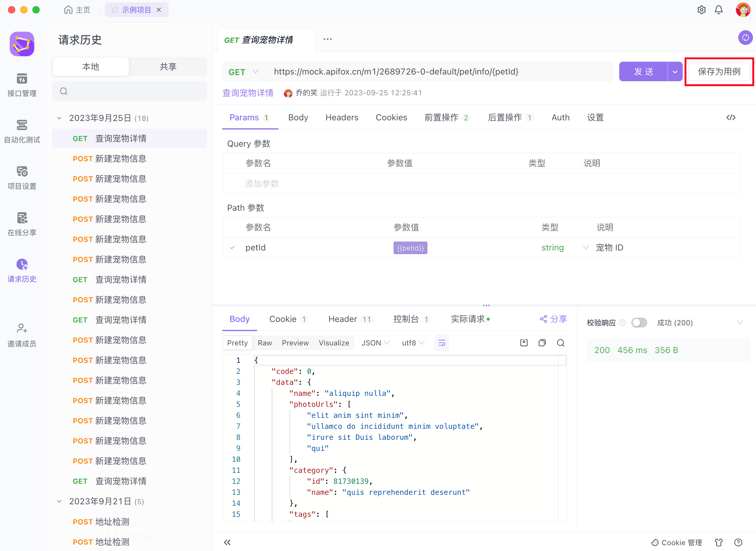The image size is (756, 551).
Task: Toggle the 校验响应 switch
Action: (639, 323)
